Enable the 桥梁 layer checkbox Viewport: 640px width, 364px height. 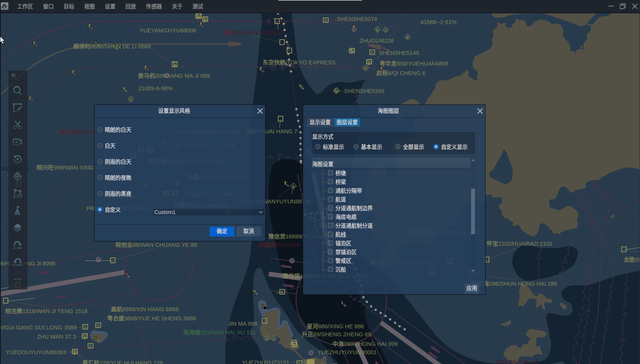click(330, 181)
